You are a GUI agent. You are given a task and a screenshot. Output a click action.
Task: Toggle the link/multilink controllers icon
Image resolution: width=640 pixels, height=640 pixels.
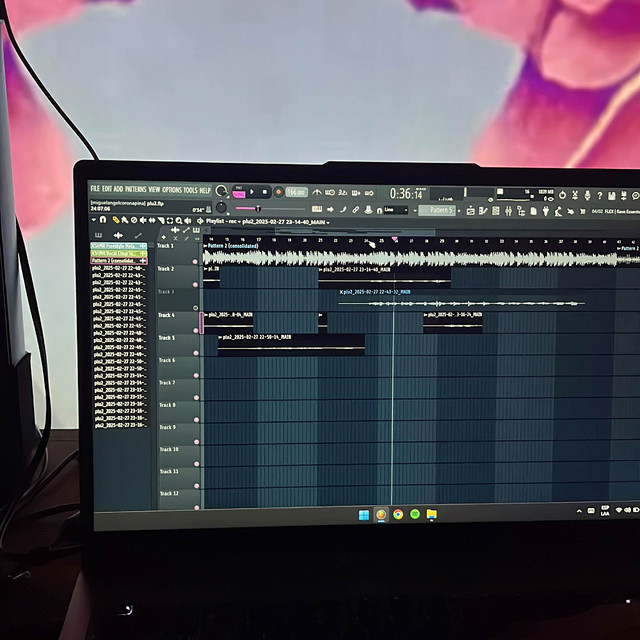pyautogui.click(x=356, y=210)
